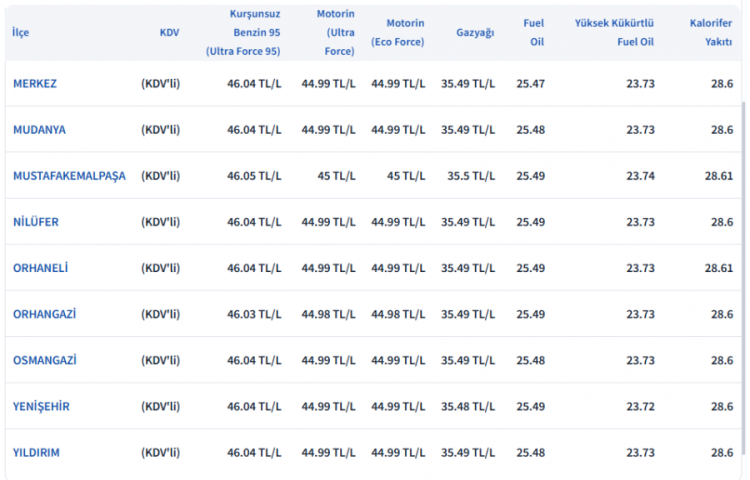
Task: Select the YENİŞEHİR district link
Action: click(41, 406)
